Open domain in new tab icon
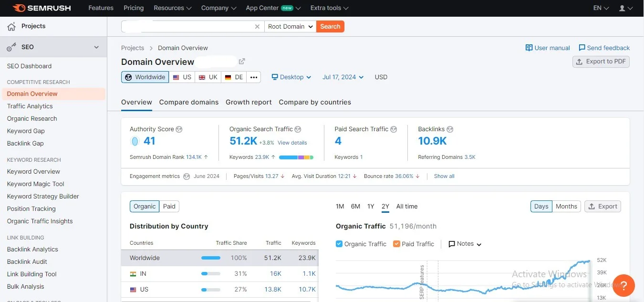Screen dimensions: 644x302 242,62
